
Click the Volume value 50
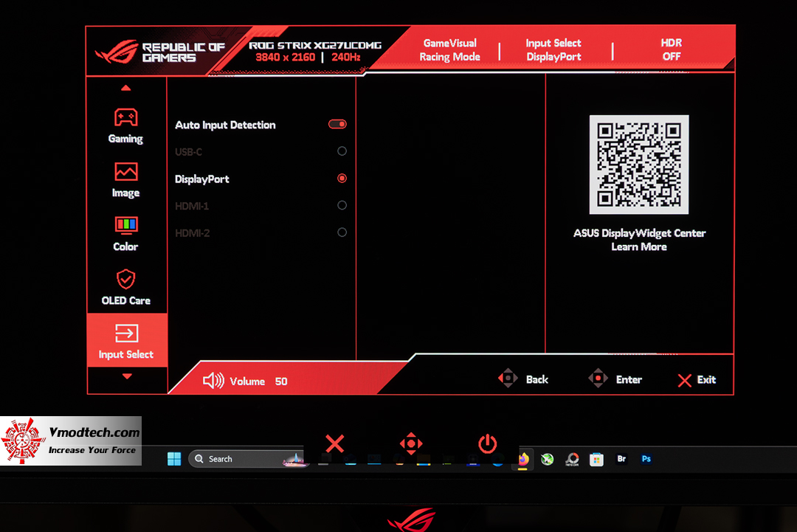point(281,381)
